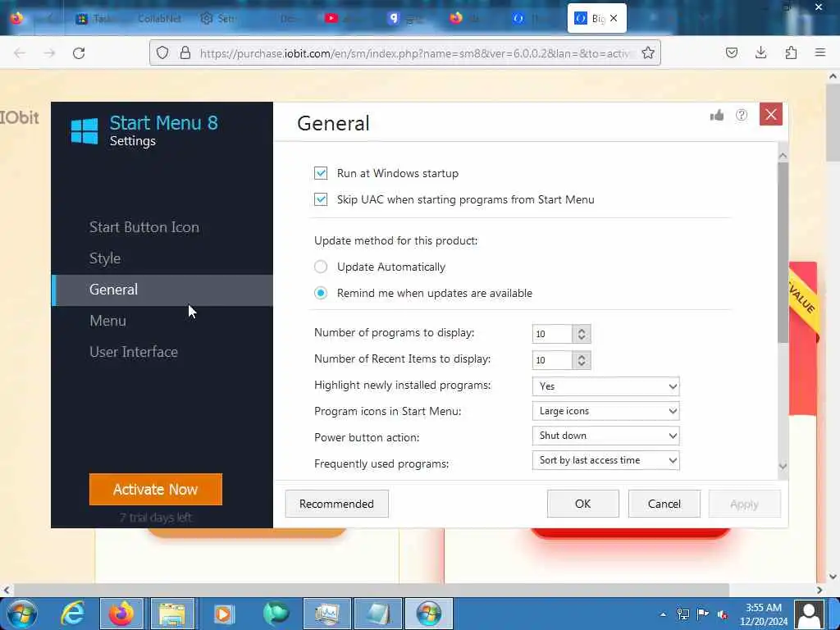The width and height of the screenshot is (840, 630).
Task: Click the Firefox reload page icon
Action: tap(79, 53)
